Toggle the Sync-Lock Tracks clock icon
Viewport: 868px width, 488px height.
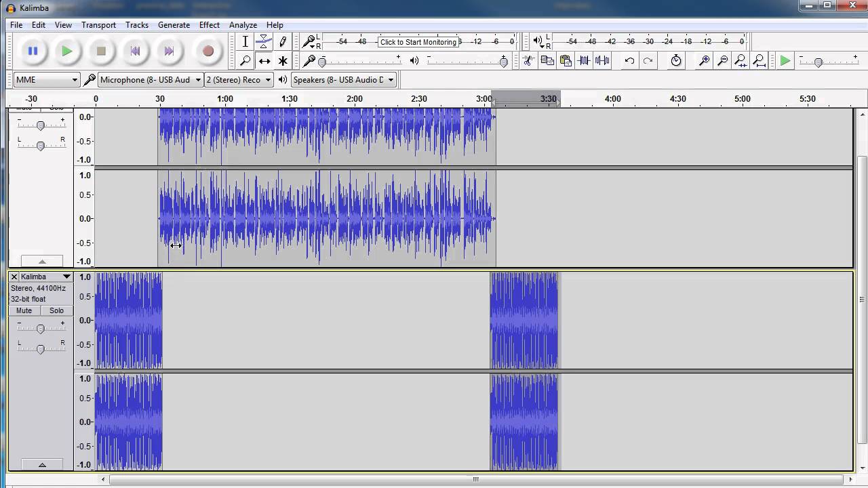point(676,61)
